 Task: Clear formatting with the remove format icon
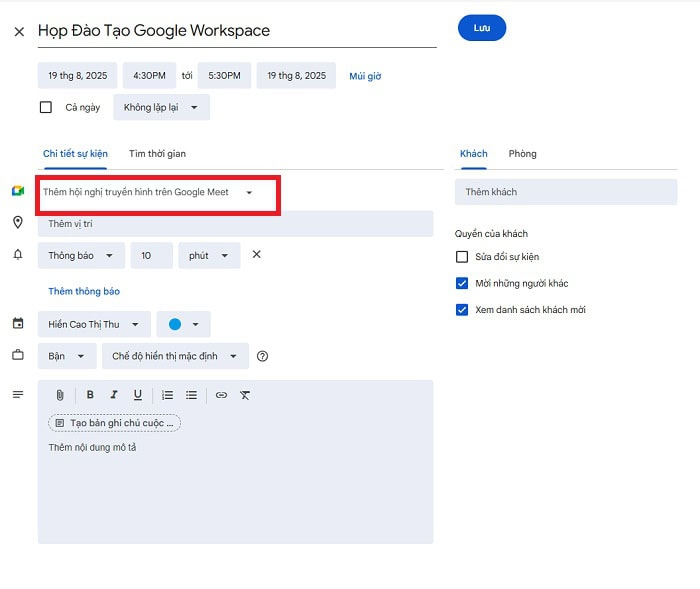tap(245, 395)
